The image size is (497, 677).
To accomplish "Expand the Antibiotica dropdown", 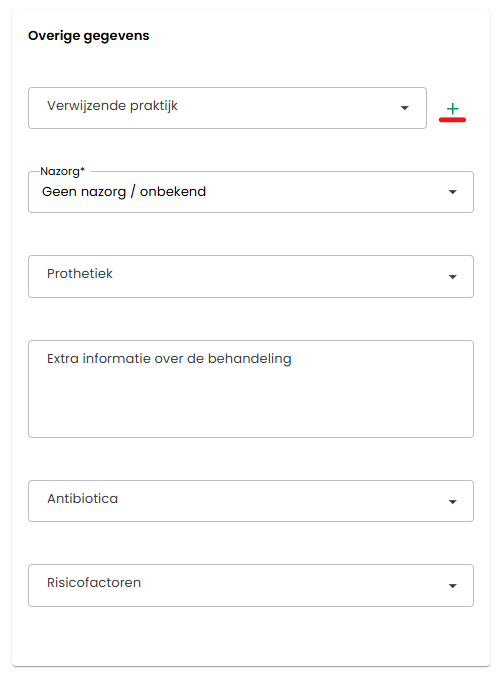I will point(251,501).
